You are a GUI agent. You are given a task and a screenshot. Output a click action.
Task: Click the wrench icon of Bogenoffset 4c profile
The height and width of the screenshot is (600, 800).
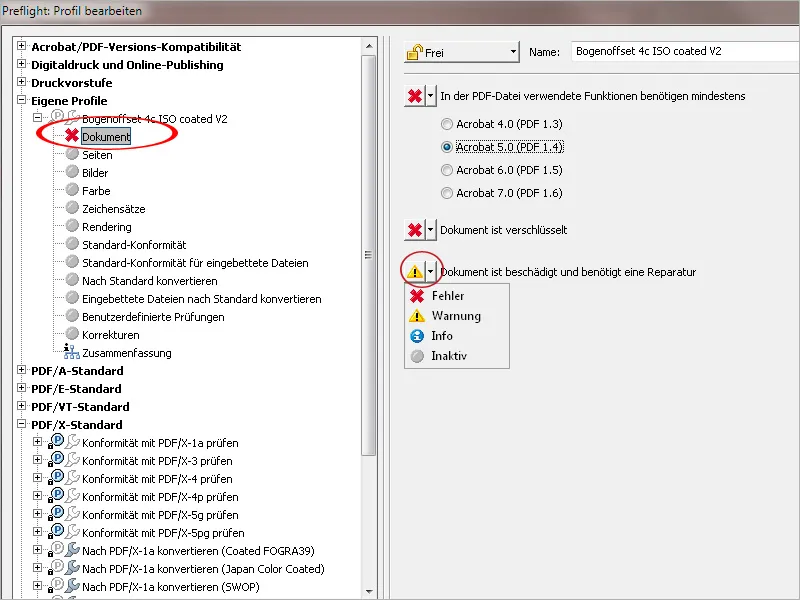(x=73, y=117)
